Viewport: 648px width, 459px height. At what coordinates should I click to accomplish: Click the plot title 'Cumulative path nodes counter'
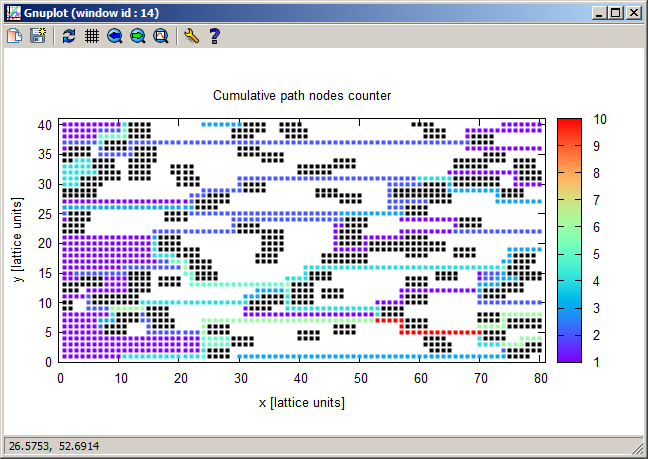[302, 95]
